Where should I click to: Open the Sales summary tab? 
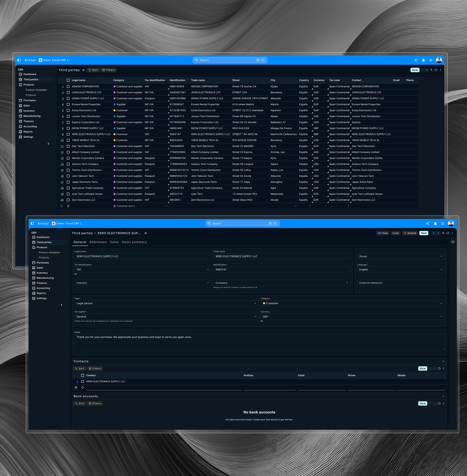pos(134,242)
